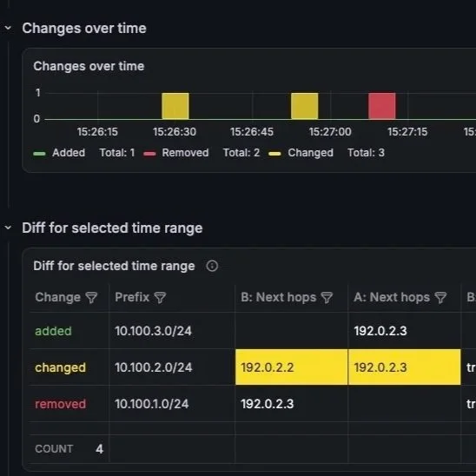476x476 pixels.
Task: Click the Removed red legend color swatch
Action: pyautogui.click(x=149, y=154)
